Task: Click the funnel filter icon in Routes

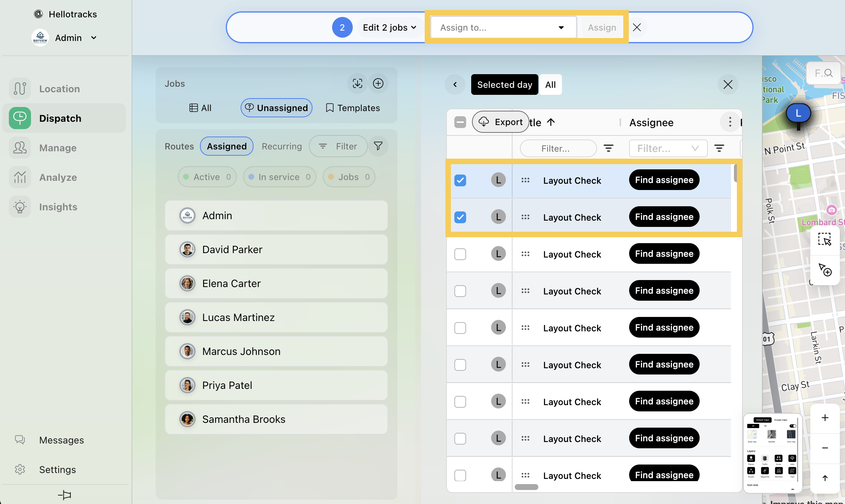Action: (x=378, y=146)
